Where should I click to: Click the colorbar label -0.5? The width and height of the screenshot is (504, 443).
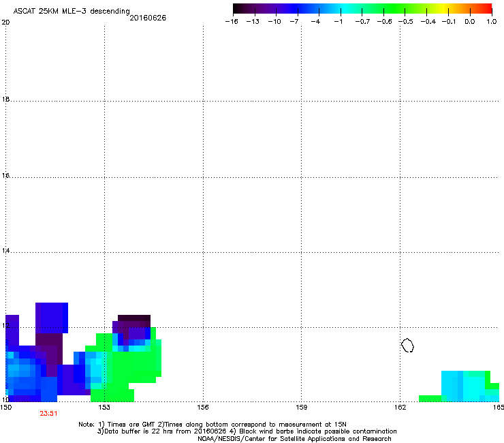pos(406,22)
